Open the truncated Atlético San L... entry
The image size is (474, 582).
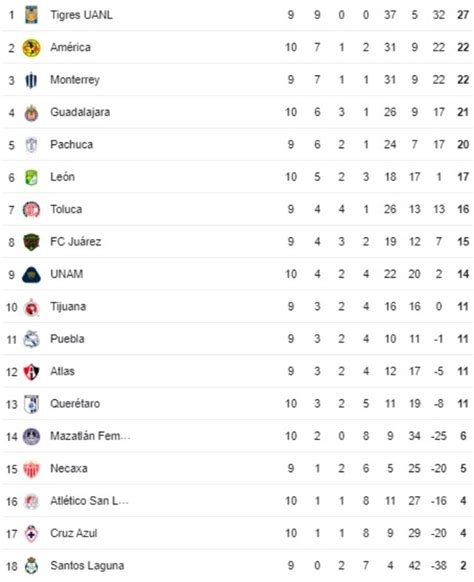click(x=89, y=501)
